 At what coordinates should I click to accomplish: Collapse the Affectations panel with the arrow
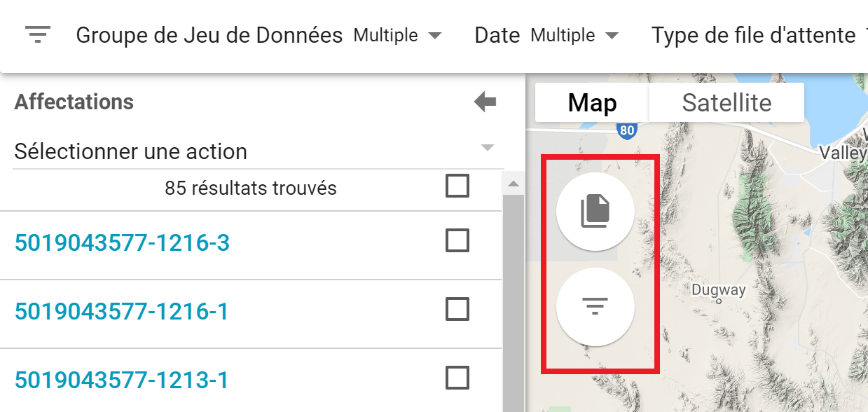click(485, 102)
